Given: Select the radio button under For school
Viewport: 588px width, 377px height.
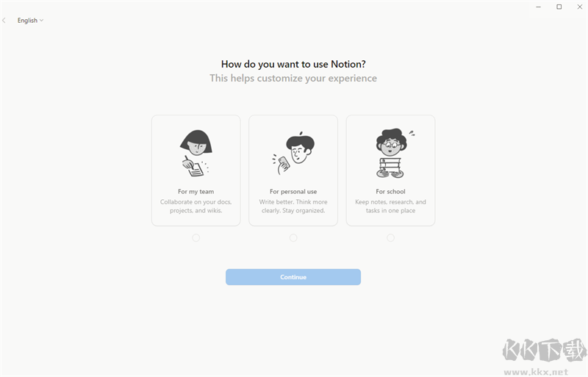Looking at the screenshot, I should pos(390,237).
